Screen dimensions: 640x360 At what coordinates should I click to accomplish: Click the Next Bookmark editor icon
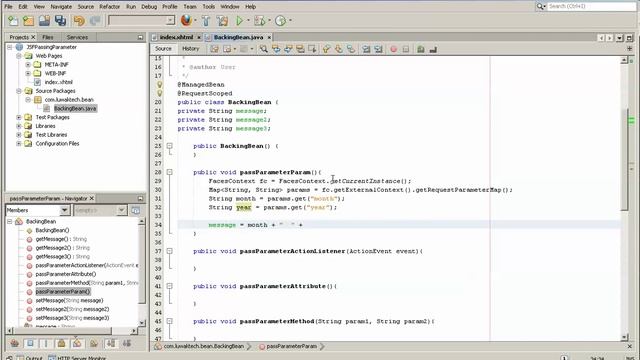click(338, 49)
